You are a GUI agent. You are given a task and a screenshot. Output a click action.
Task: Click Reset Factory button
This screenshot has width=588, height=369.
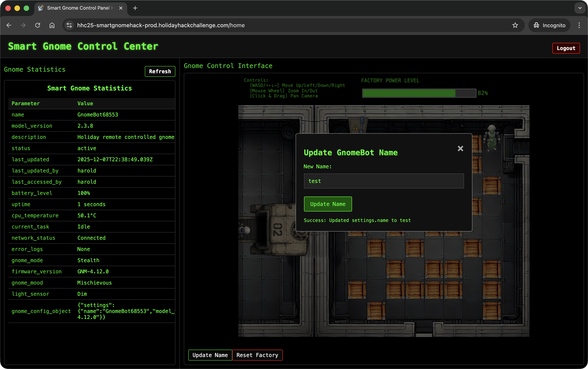click(x=257, y=355)
